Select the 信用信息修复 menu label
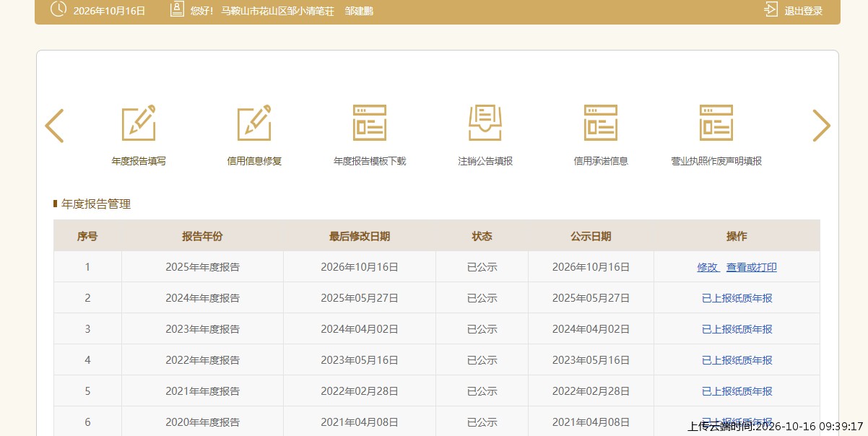Screen dimensions: 868x436 [x=254, y=161]
